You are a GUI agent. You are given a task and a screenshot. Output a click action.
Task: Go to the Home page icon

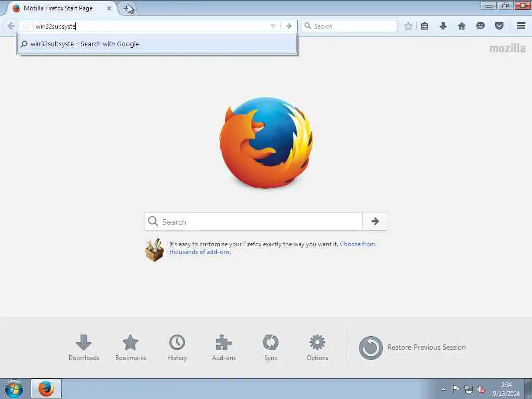(x=461, y=26)
